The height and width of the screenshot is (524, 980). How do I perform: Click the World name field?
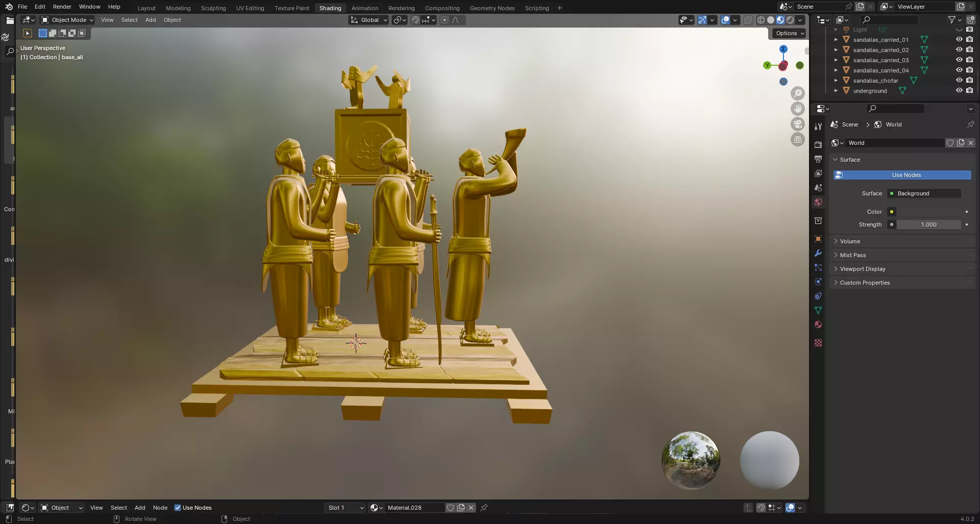click(895, 143)
